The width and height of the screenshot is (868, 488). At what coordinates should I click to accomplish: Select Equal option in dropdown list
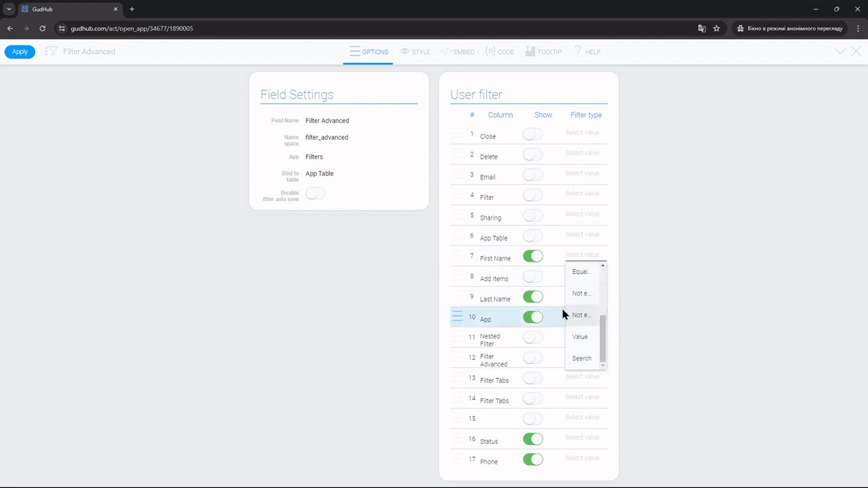(x=582, y=272)
